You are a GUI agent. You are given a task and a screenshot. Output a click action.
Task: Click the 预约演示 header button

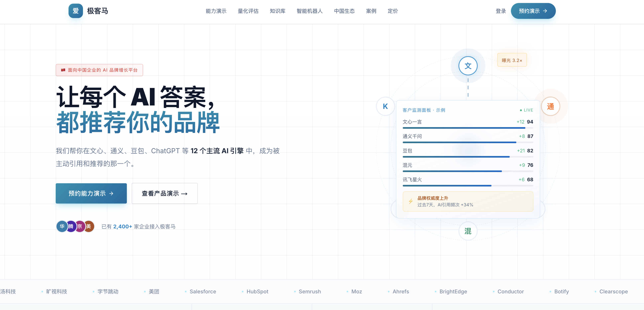(x=533, y=11)
